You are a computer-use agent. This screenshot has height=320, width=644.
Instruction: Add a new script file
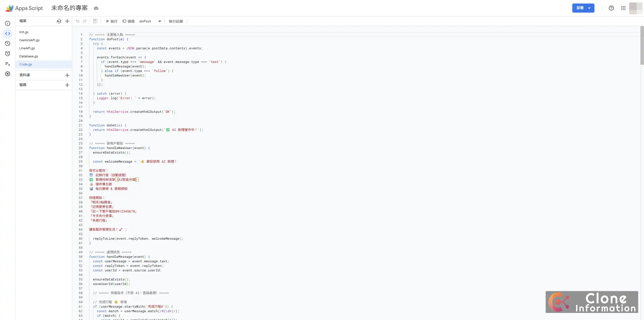tap(67, 21)
